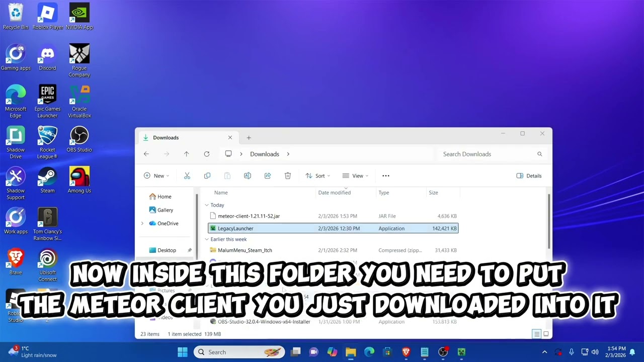This screenshot has height=362, width=644.
Task: Open the New item dropdown
Action: (x=156, y=175)
